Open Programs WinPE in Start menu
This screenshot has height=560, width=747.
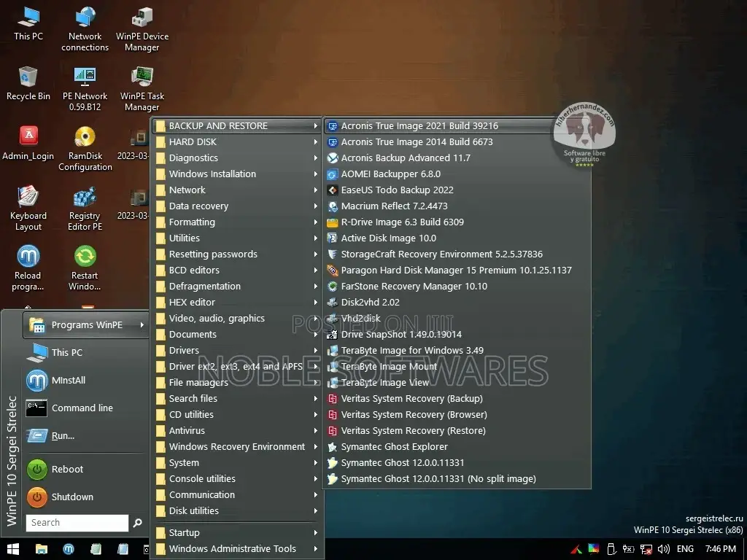click(86, 324)
